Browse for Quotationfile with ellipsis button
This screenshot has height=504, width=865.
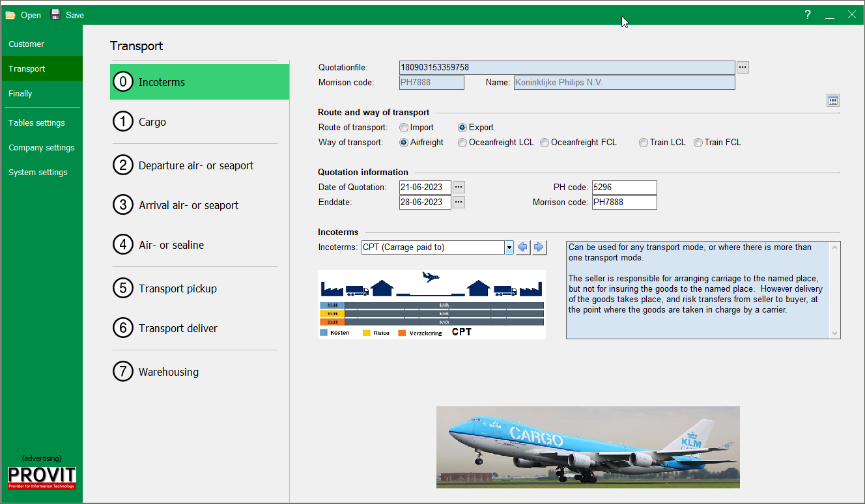point(743,67)
